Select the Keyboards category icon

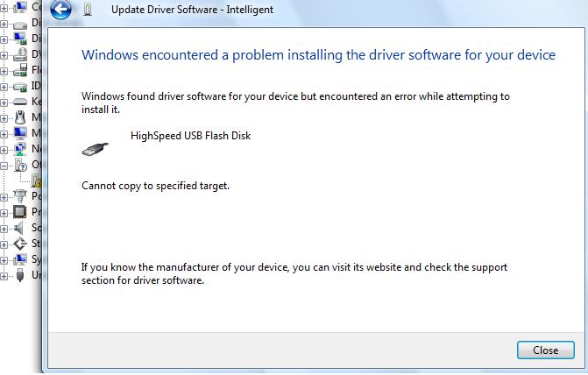20,102
